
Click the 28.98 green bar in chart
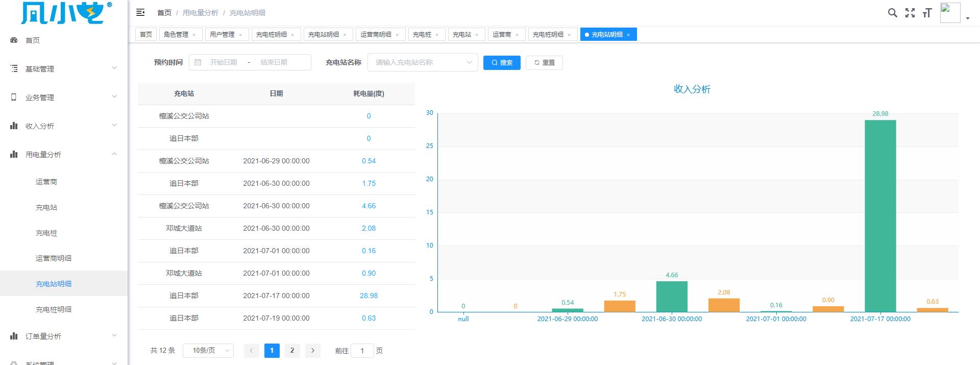pyautogui.click(x=880, y=215)
